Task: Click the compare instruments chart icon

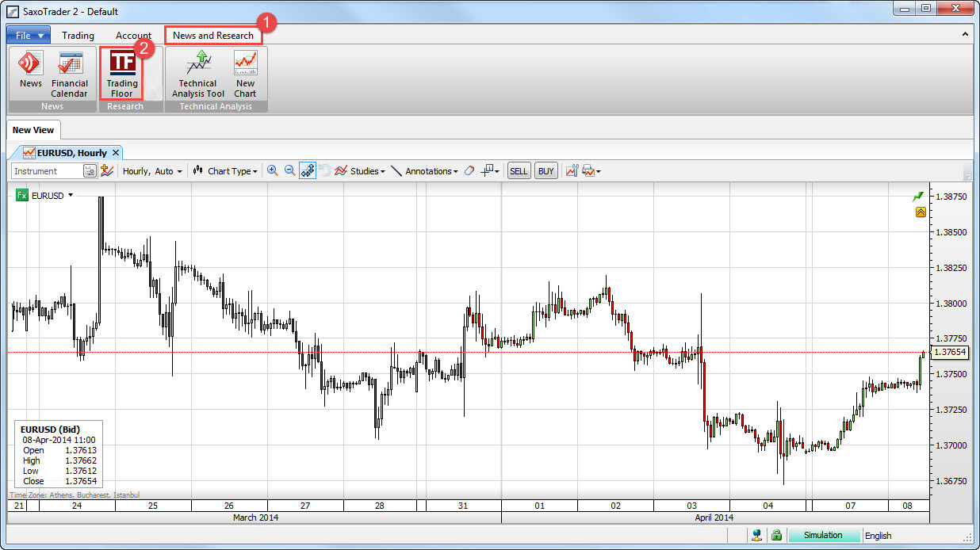Action: pyautogui.click(x=107, y=170)
